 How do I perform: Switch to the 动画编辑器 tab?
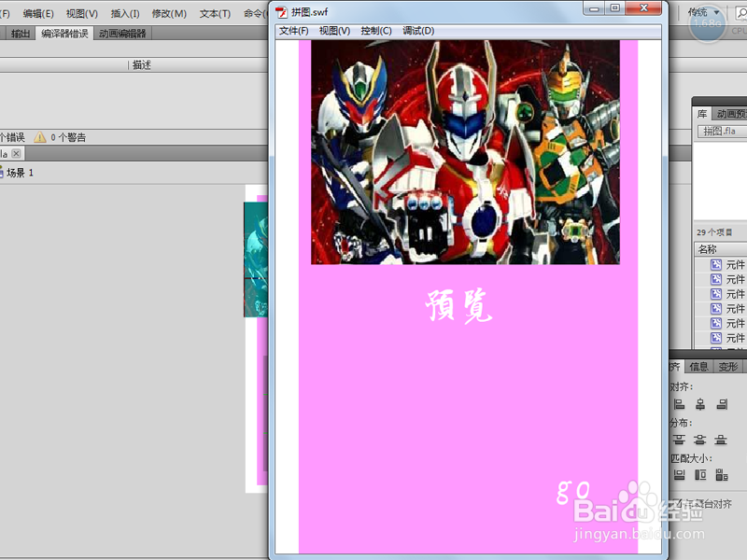click(x=122, y=34)
